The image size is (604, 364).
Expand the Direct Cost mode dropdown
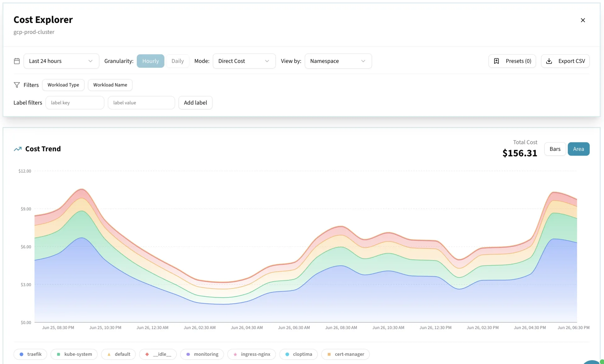pos(244,61)
